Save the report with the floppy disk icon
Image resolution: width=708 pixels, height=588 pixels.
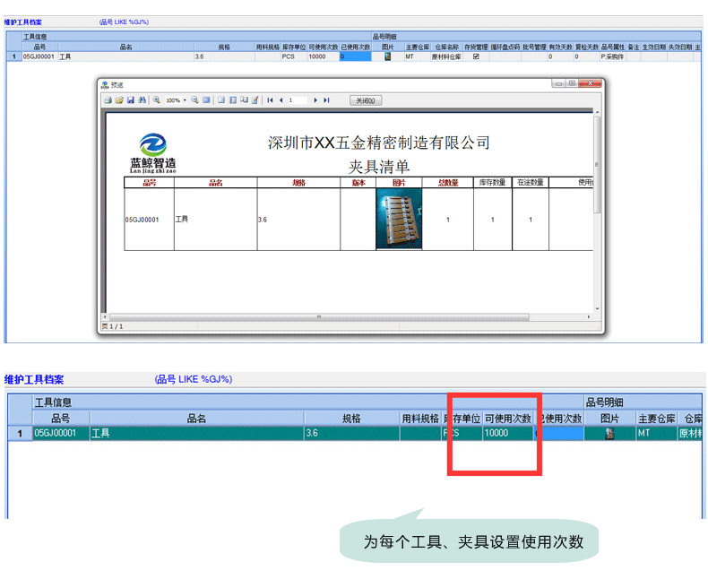pyautogui.click(x=131, y=100)
